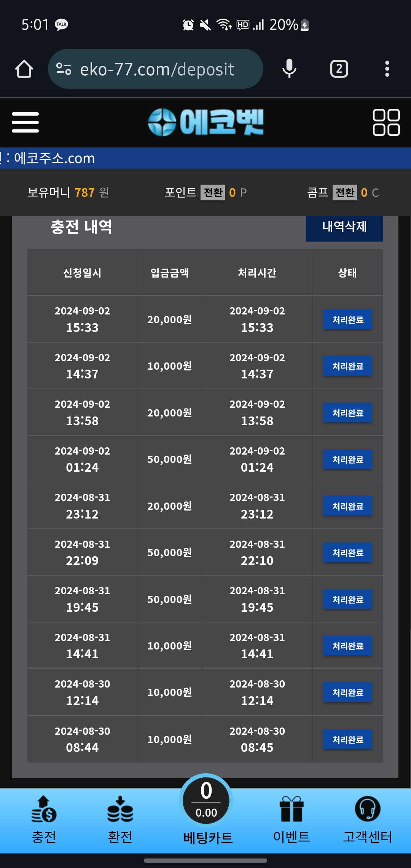Image resolution: width=411 pixels, height=868 pixels.
Task: Open the browser tab switcher showing 2
Action: coord(339,69)
